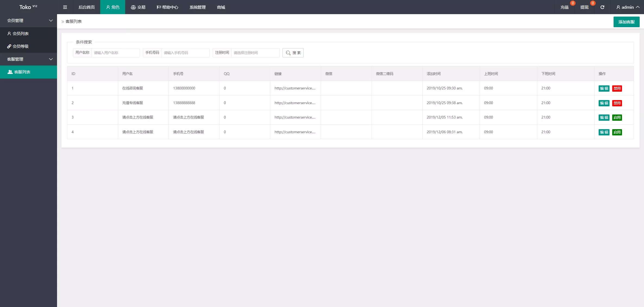Viewport: 644px width, 307px height.
Task: Enable customer service row 3
Action: [617, 117]
